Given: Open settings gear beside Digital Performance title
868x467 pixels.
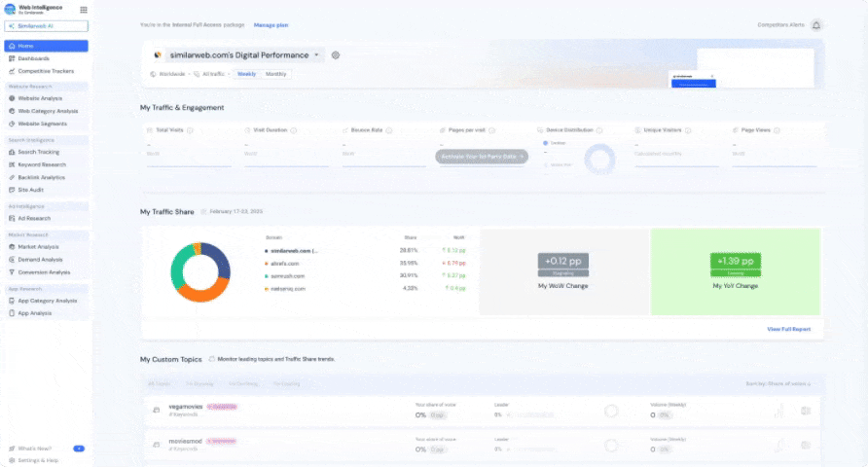Looking at the screenshot, I should [336, 55].
